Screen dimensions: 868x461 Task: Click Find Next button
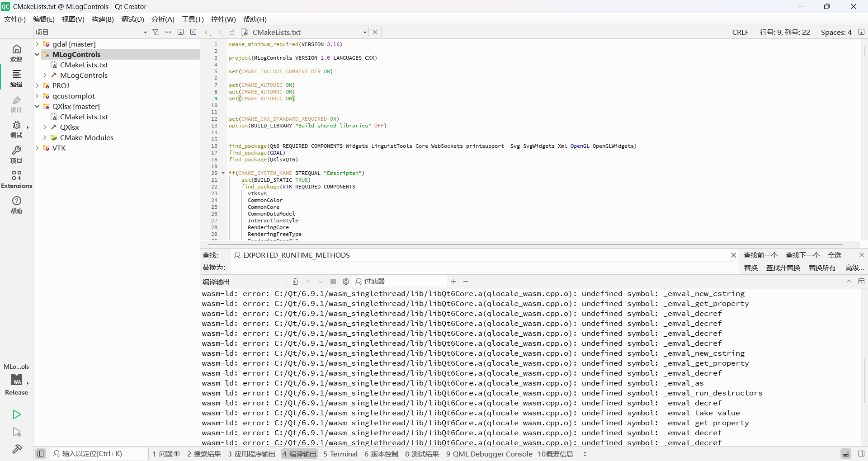pos(802,255)
